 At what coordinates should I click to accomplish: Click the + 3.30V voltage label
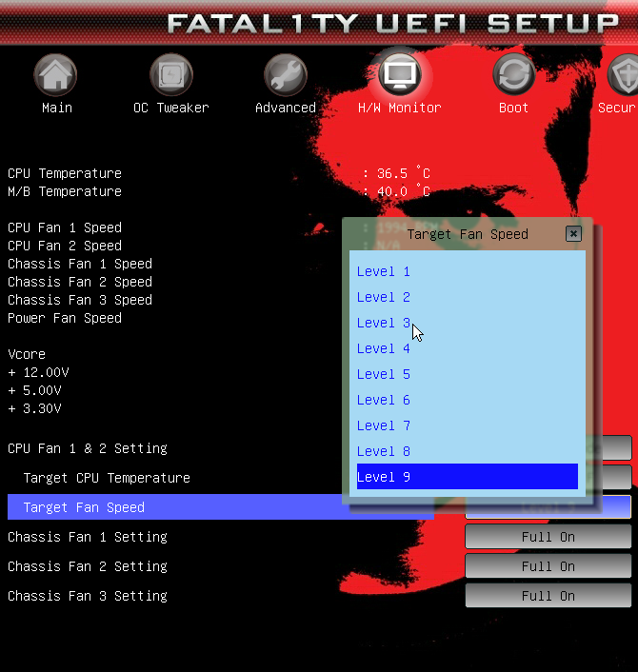[x=34, y=408]
